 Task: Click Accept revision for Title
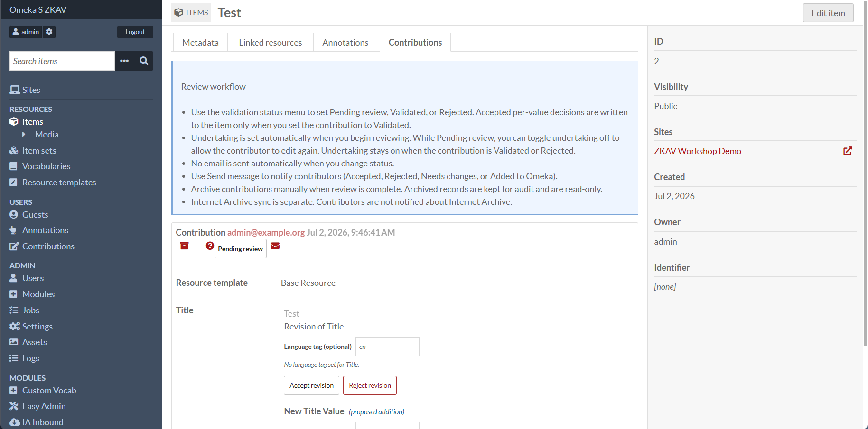(x=312, y=385)
